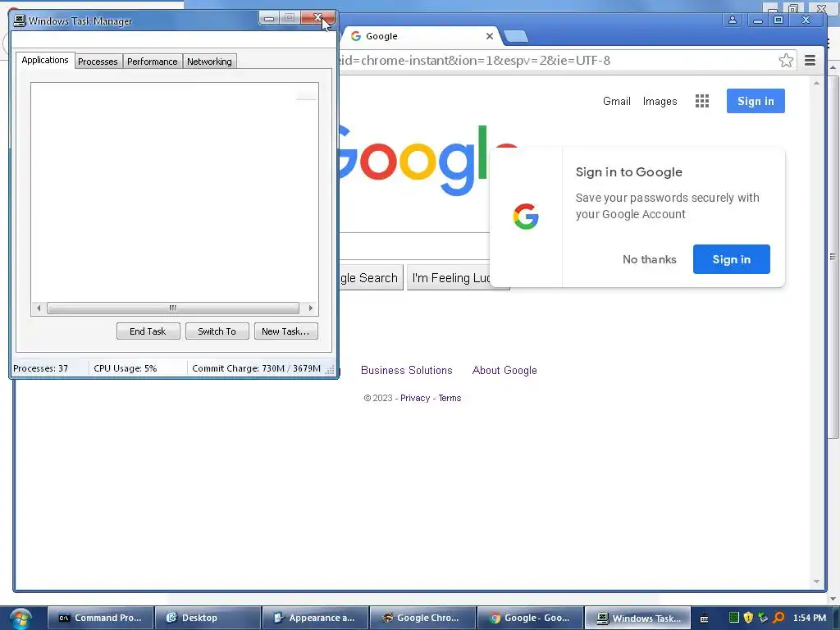Switch to Appearance taskbar item

pos(315,618)
